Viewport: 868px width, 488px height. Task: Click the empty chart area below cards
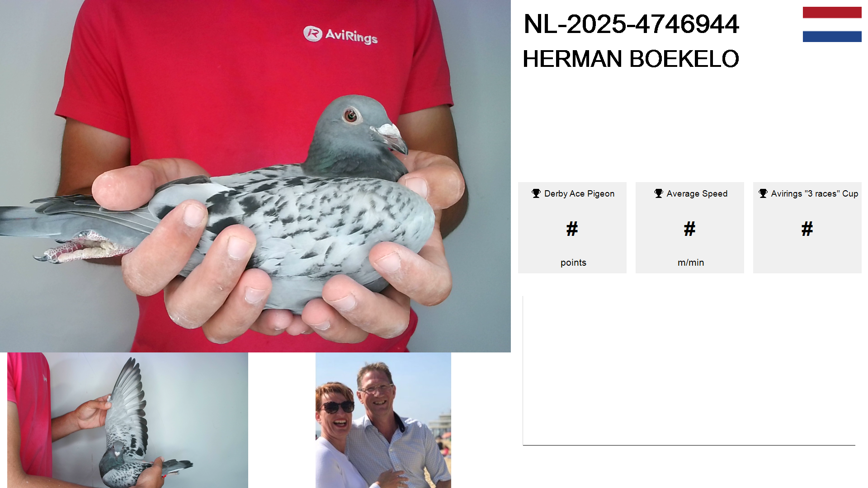(x=689, y=371)
